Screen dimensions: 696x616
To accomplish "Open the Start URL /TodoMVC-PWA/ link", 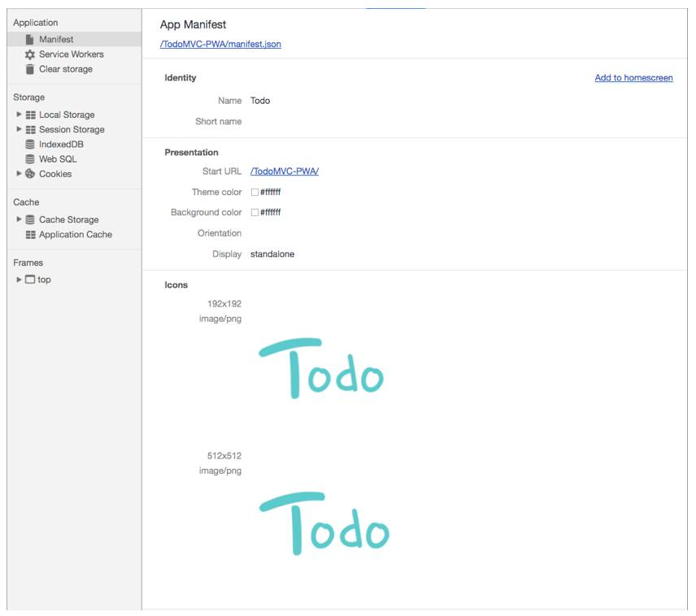I will [285, 171].
